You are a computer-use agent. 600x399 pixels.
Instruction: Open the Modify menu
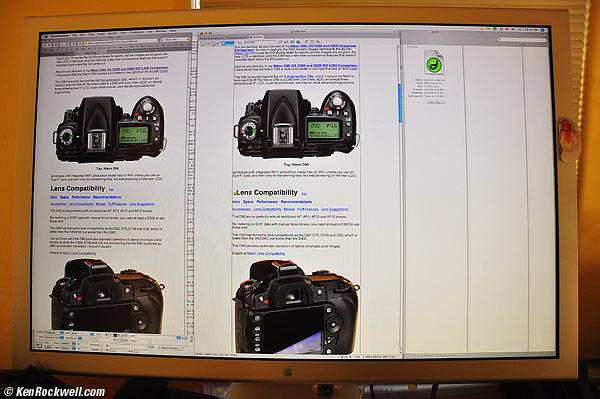pyautogui.click(x=113, y=33)
